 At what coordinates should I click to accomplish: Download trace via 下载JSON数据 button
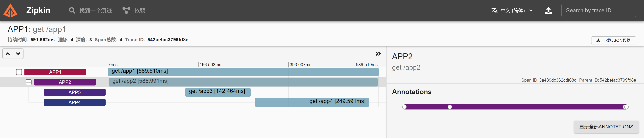click(613, 40)
